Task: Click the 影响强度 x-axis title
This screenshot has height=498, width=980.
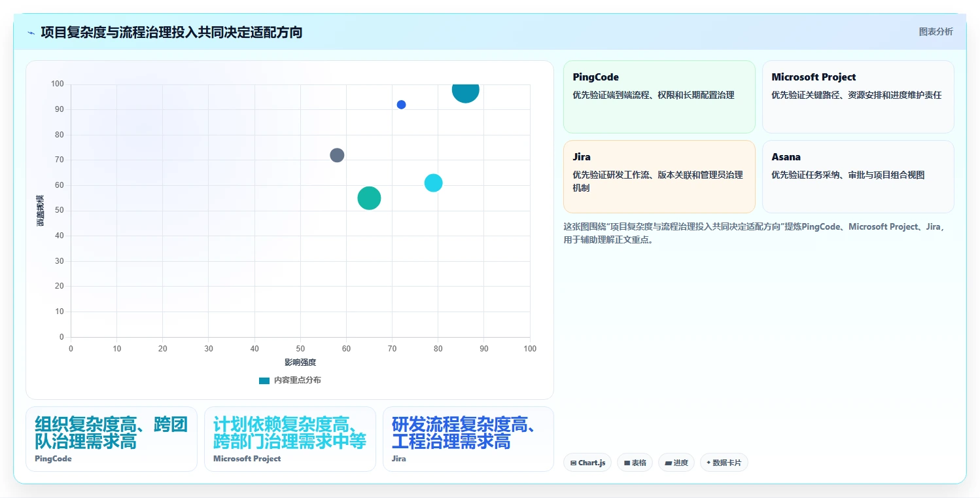Action: coord(300,363)
